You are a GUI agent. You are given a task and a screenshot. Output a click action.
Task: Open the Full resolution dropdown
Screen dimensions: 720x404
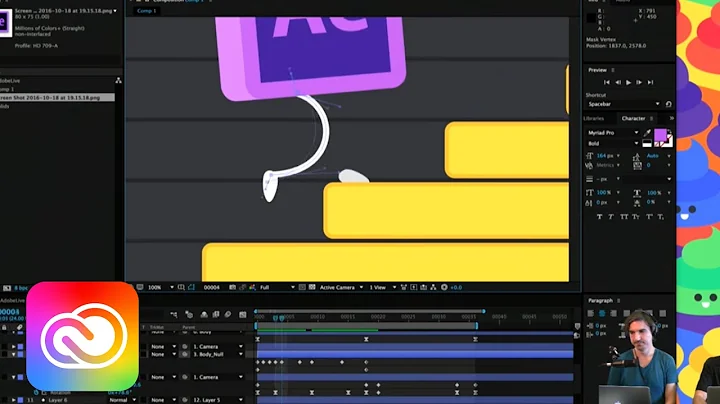[x=277, y=287]
